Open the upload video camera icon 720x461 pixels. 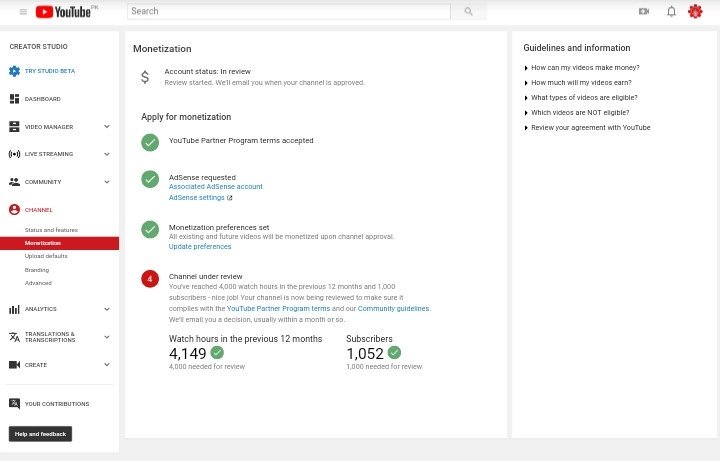click(644, 11)
